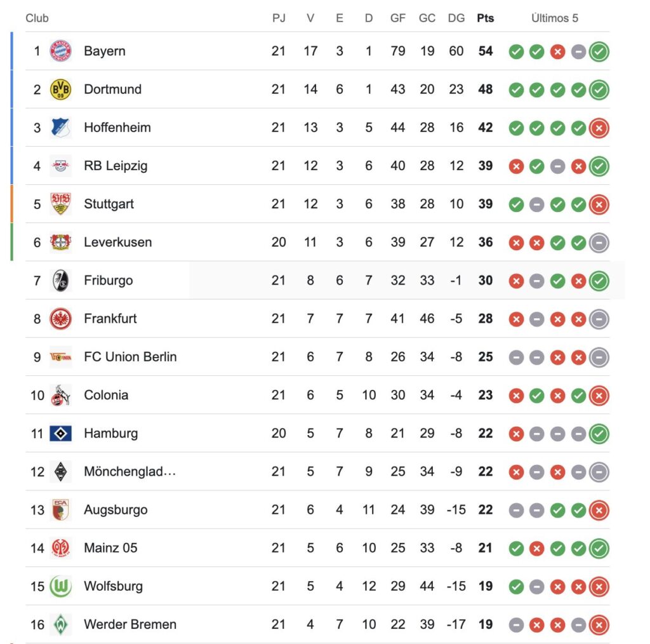Open the Friburgo team link
The width and height of the screenshot is (650, 644).
[108, 280]
